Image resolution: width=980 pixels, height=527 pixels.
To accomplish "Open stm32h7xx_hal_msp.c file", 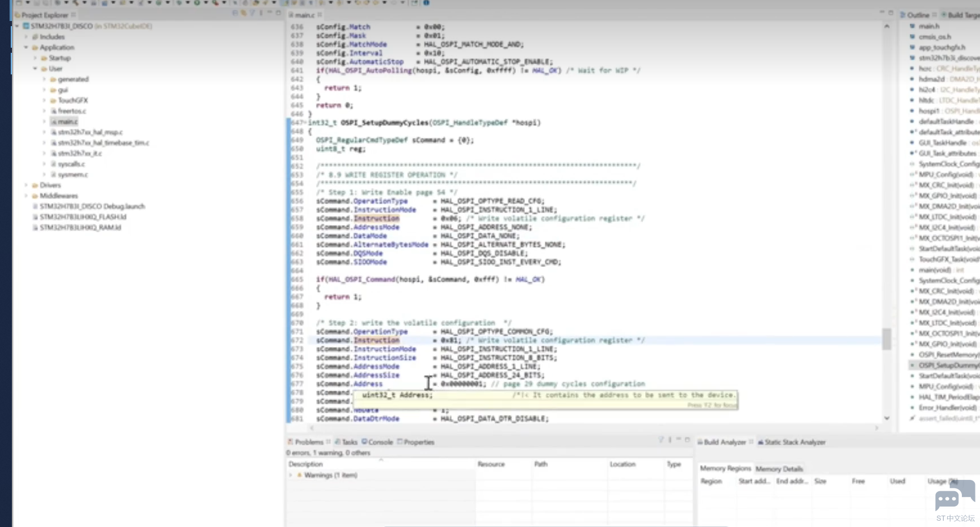I will tap(90, 132).
